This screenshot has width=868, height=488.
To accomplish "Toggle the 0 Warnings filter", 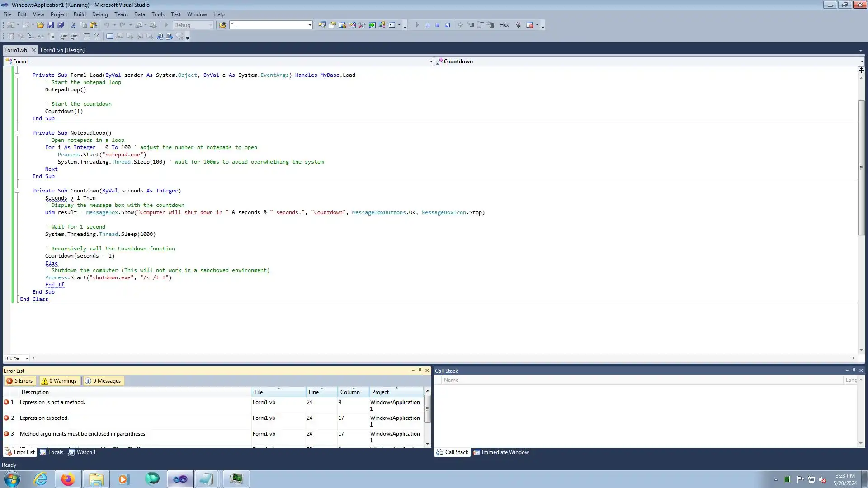I will click(59, 381).
